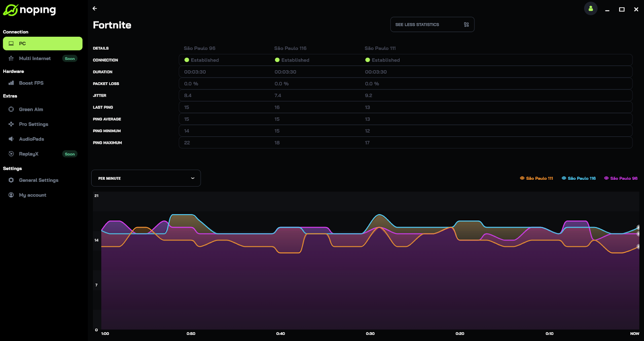Click Established status for São Paulo 116
This screenshot has height=341, width=644.
coord(292,60)
